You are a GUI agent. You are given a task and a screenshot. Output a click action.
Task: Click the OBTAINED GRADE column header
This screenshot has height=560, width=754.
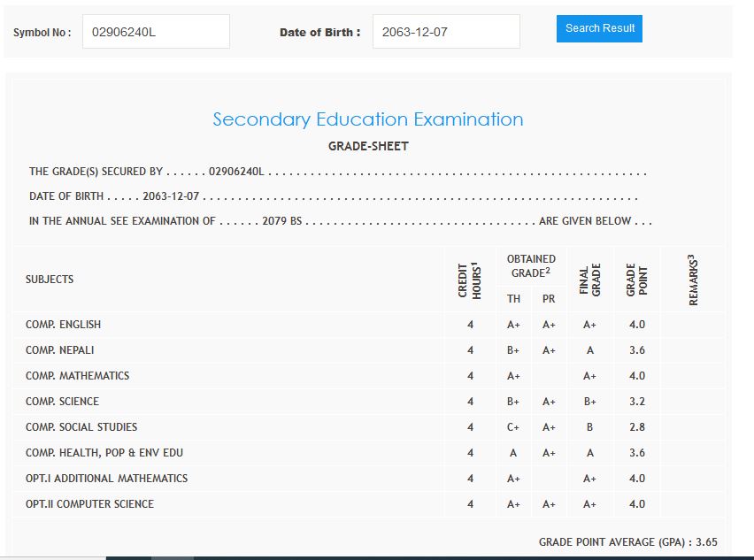pos(531,266)
